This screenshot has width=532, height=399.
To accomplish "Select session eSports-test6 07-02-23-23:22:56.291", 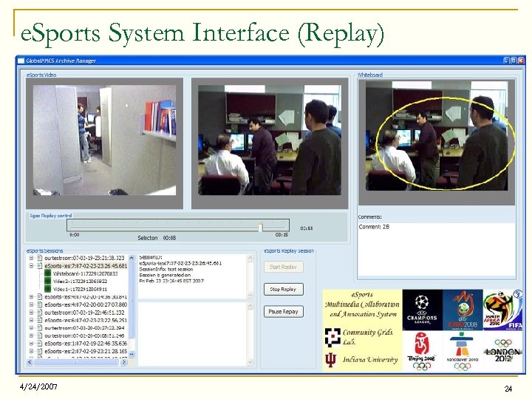I will coord(86,320).
